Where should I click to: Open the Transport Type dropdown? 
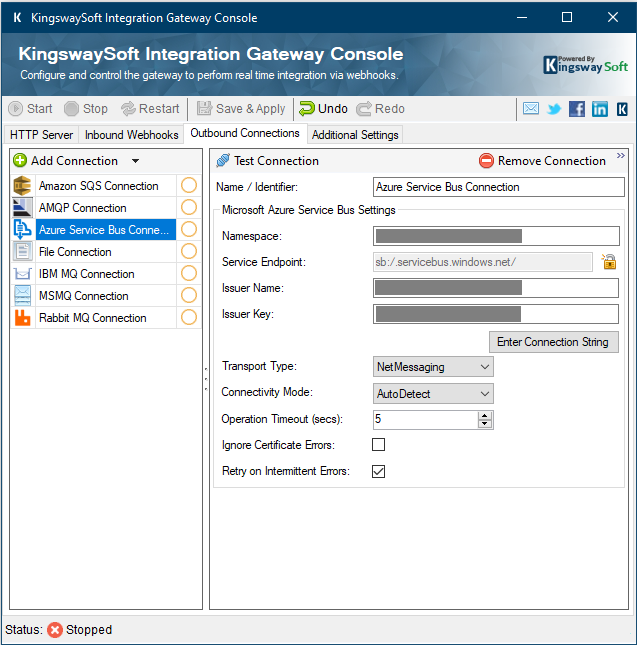[433, 367]
